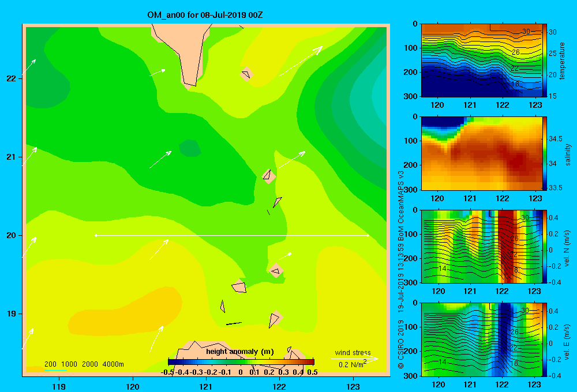577x392 pixels.
Task: Click the long wind arrow in the map's northeast
Action: click(x=301, y=61)
